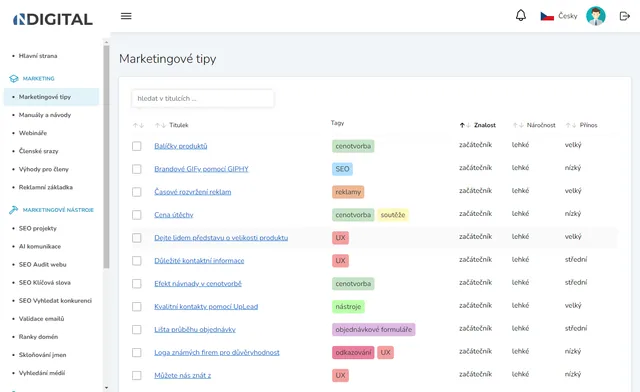Focus the hledat v titulcích search field
Image resolution: width=640 pixels, height=392 pixels.
(203, 98)
